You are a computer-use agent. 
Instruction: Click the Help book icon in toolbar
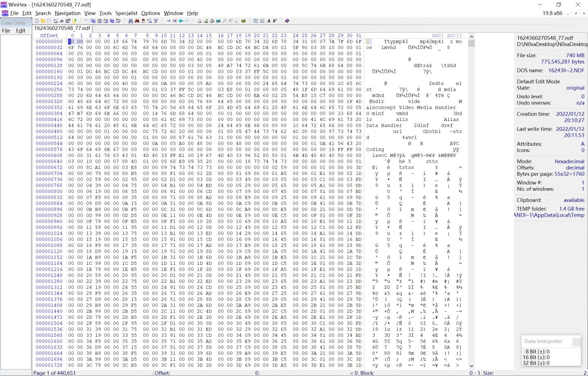click(x=287, y=21)
